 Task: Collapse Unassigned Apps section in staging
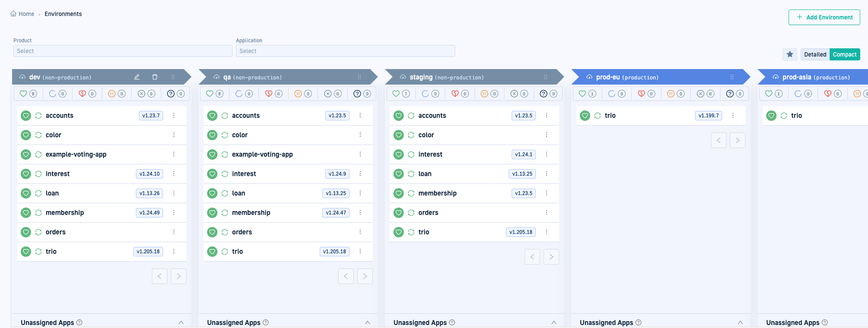[554, 322]
